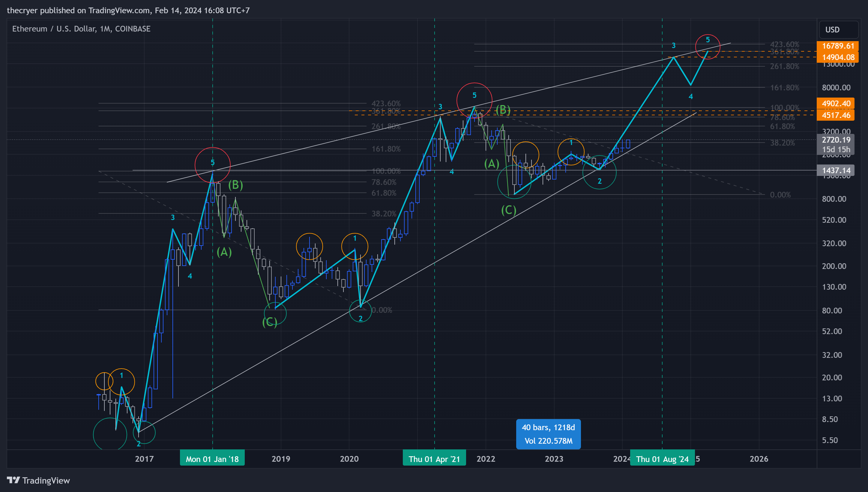
Task: Click the 4902.40 orange price label
Action: click(x=836, y=103)
